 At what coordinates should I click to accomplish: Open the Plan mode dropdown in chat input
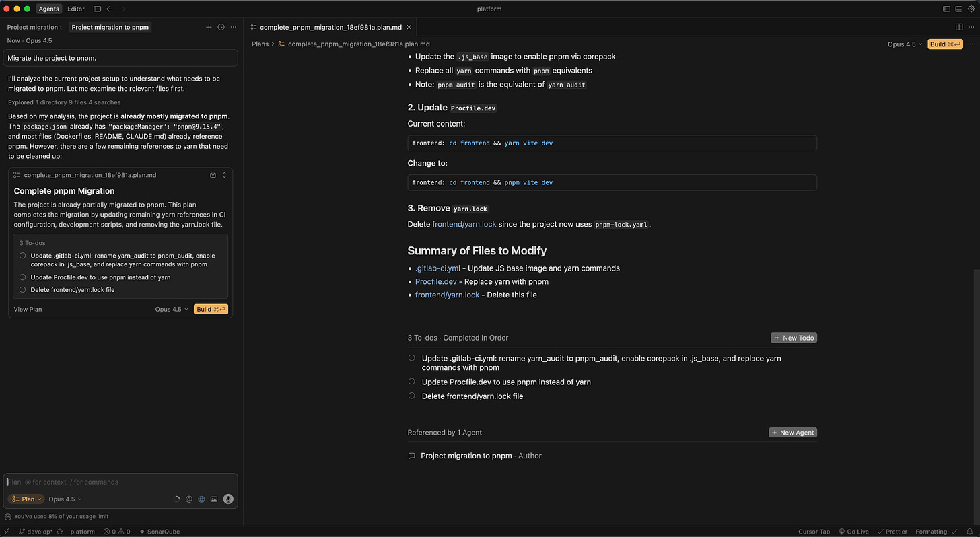(27, 499)
